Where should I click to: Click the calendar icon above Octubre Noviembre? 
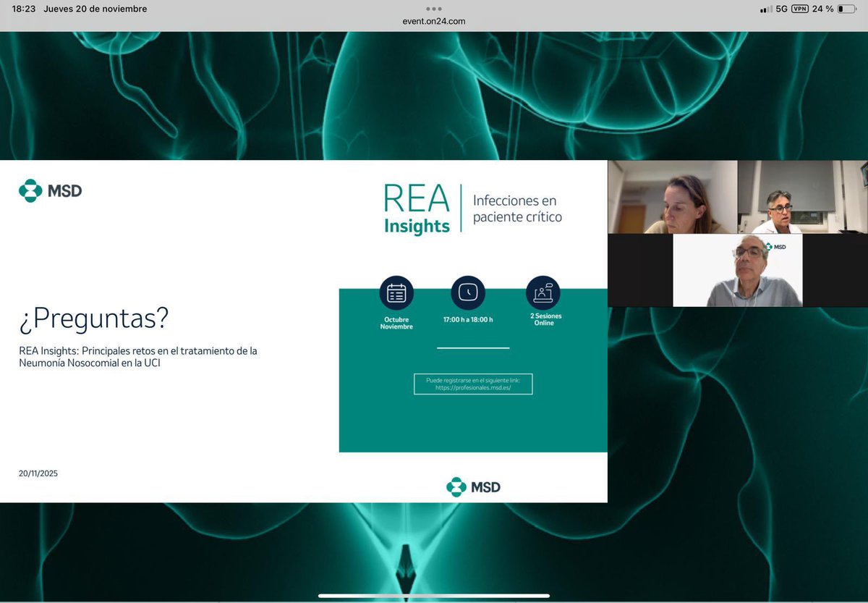click(x=396, y=293)
